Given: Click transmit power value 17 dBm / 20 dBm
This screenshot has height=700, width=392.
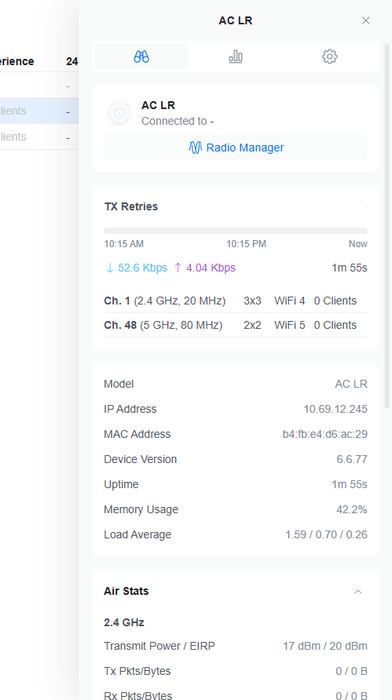Looking at the screenshot, I should 325,646.
